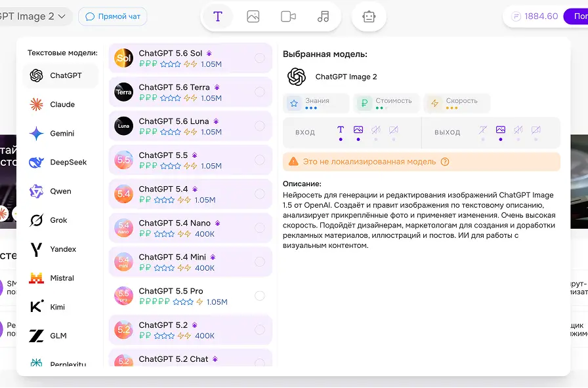
Task: Select ChatGPT 5.6 Sol radio button
Action: [x=259, y=58]
